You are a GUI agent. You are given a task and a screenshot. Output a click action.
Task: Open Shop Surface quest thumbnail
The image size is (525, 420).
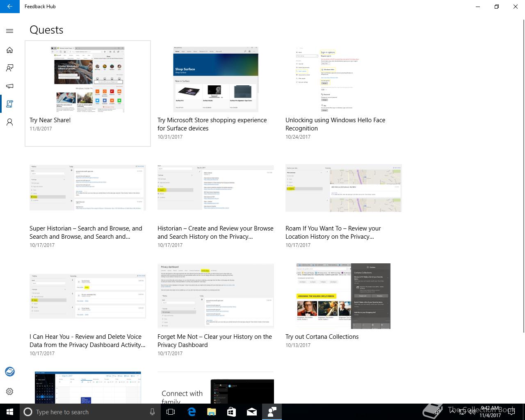coord(216,79)
